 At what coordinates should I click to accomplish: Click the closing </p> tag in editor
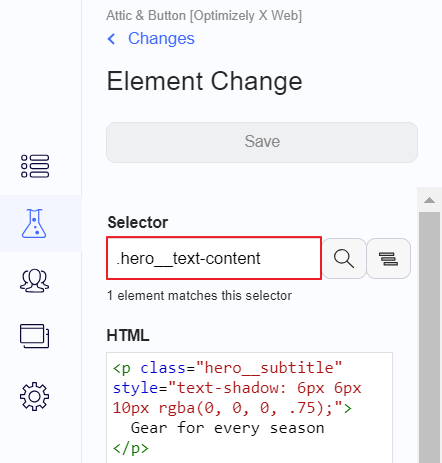[x=131, y=448]
